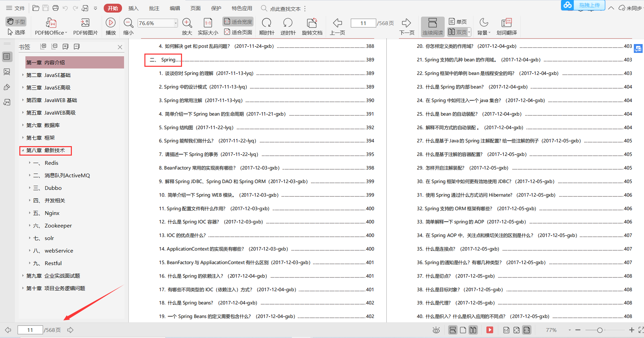
Task: Click the floating convert icon at right page edge
Action: point(638,48)
